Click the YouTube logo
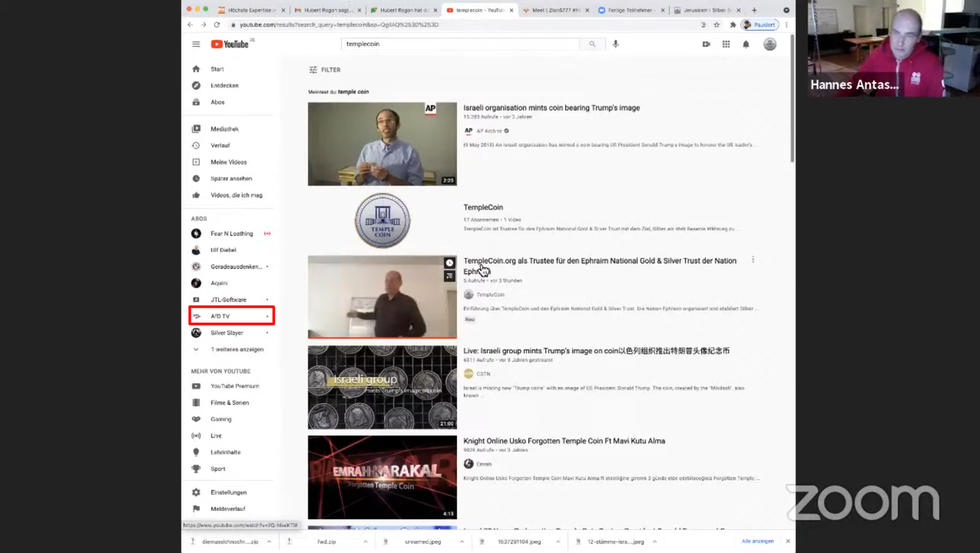Screen dimensions: 980x553 pos(230,44)
